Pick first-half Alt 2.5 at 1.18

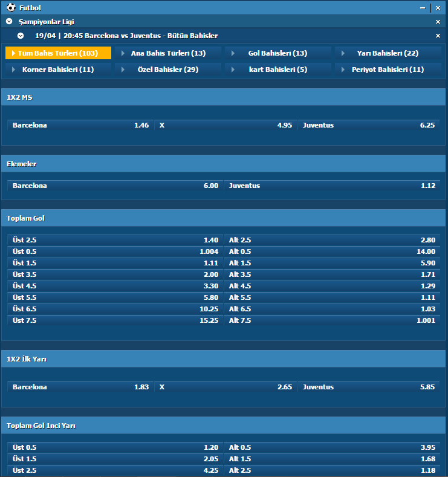tap(332, 470)
